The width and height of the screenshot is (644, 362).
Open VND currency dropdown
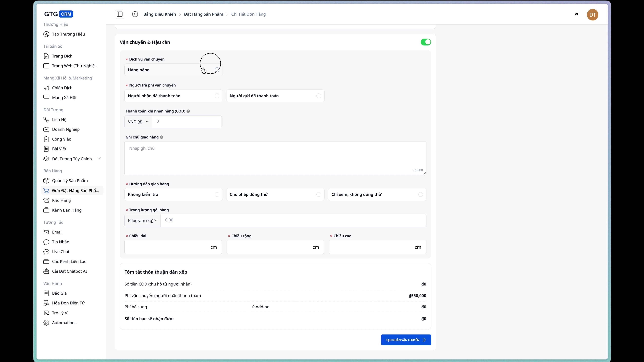click(138, 122)
